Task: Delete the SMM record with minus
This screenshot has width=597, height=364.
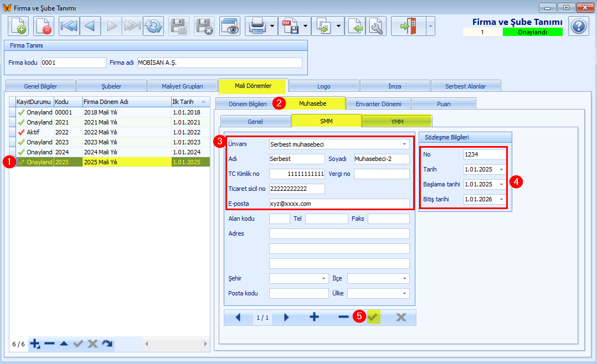Action: click(x=343, y=317)
